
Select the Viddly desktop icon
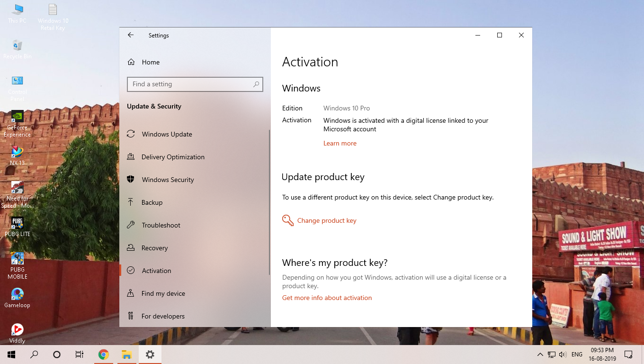pyautogui.click(x=18, y=333)
